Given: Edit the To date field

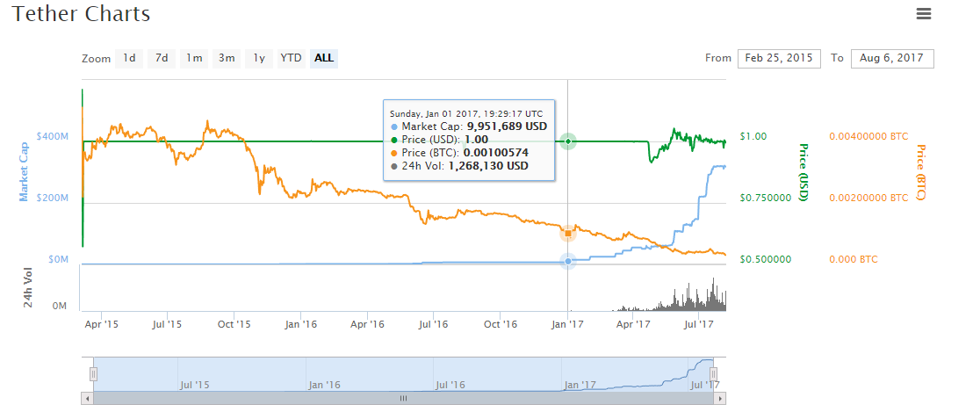Looking at the screenshot, I should pyautogui.click(x=892, y=58).
